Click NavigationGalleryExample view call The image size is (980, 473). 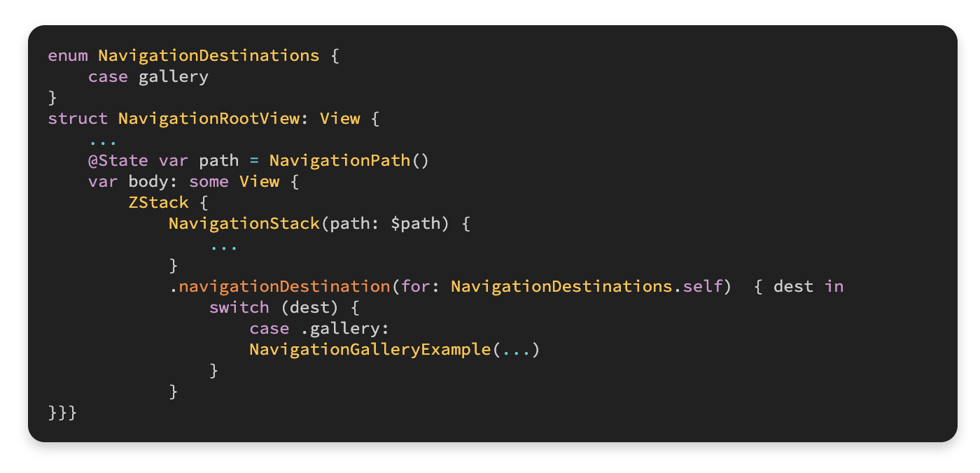click(x=370, y=349)
